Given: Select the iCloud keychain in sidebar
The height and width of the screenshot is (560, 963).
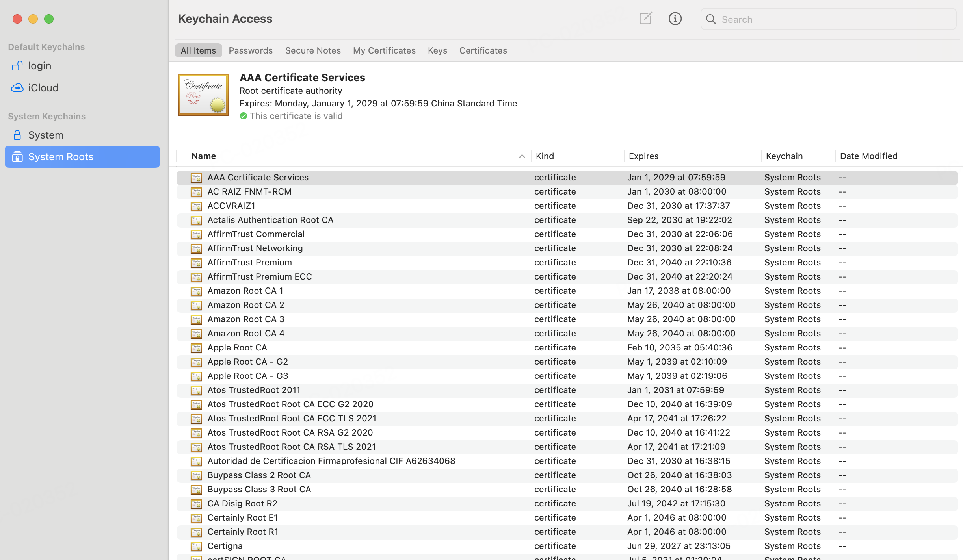Looking at the screenshot, I should [x=82, y=87].
